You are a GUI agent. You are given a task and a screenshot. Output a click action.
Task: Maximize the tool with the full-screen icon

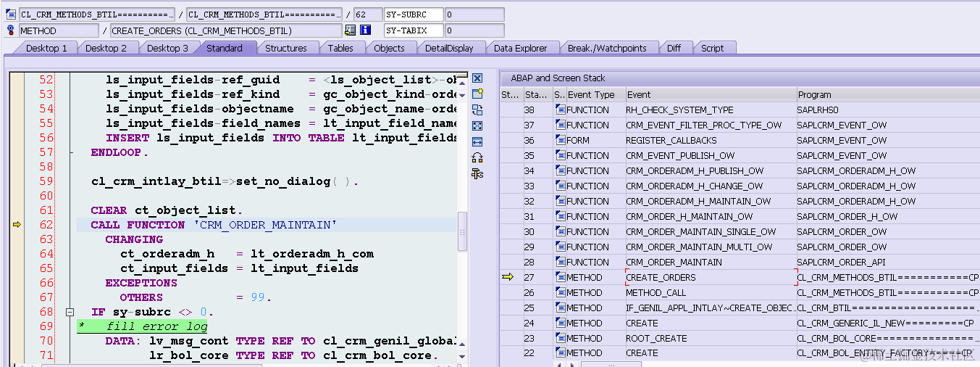tap(477, 125)
